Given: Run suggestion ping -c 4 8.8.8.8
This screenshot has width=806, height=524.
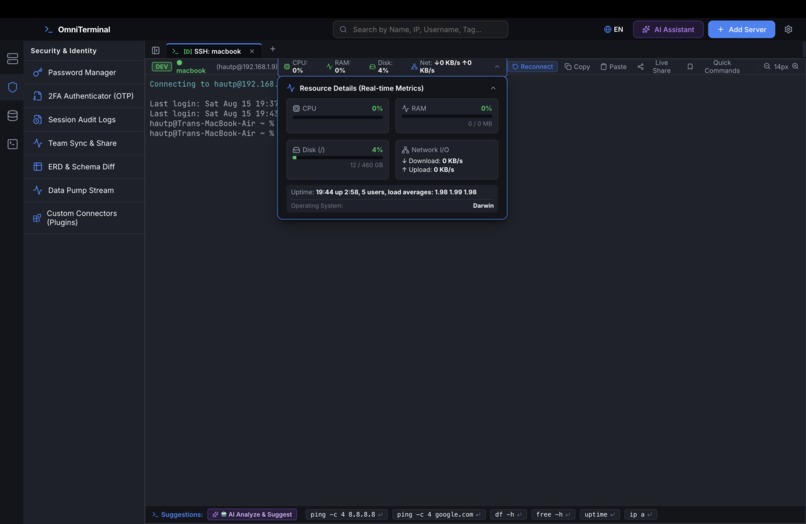Looking at the screenshot, I should [x=346, y=514].
